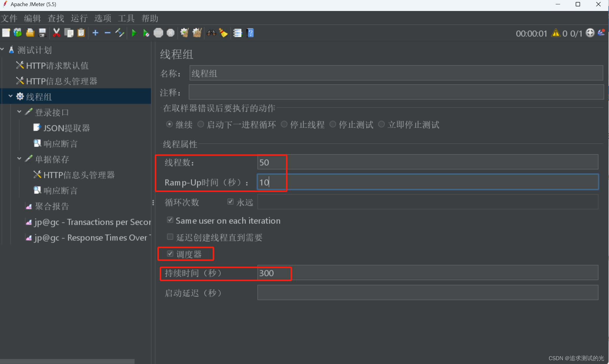The height and width of the screenshot is (364, 609).
Task: Select the 停止测试 radio button
Action: (x=333, y=124)
